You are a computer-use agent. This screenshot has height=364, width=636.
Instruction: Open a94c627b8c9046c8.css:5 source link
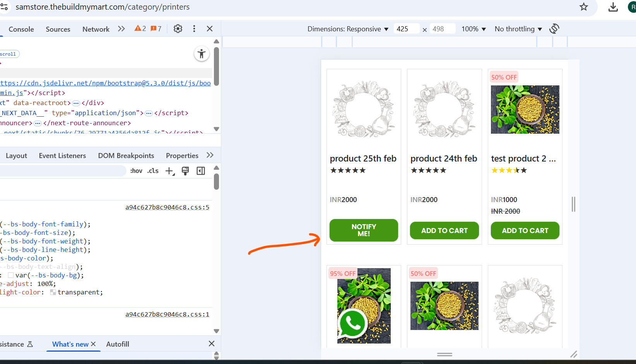tap(167, 208)
